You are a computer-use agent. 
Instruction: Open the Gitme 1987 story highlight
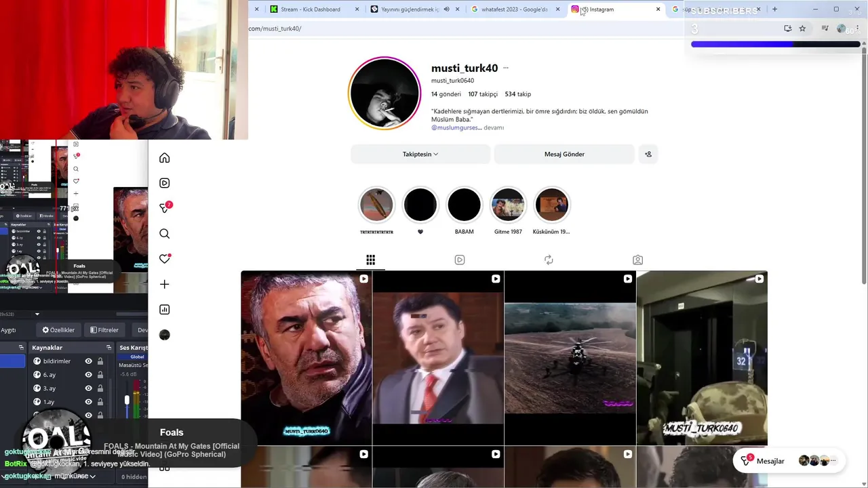[508, 205]
